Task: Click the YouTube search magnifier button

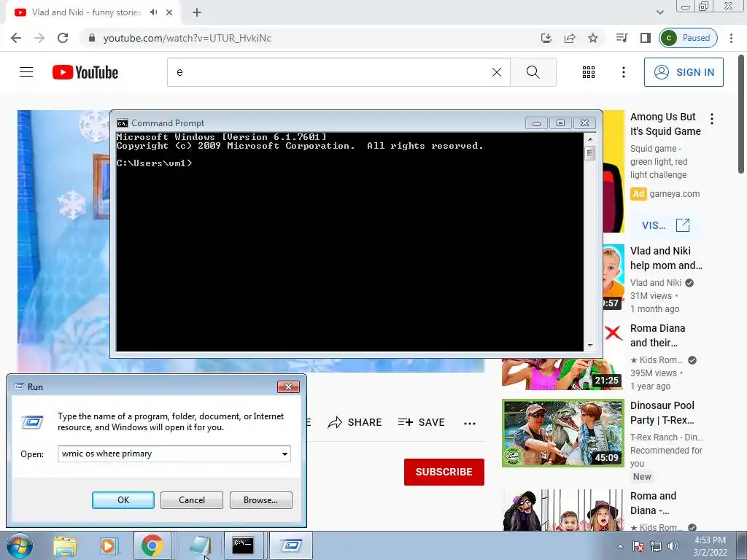Action: pyautogui.click(x=533, y=72)
